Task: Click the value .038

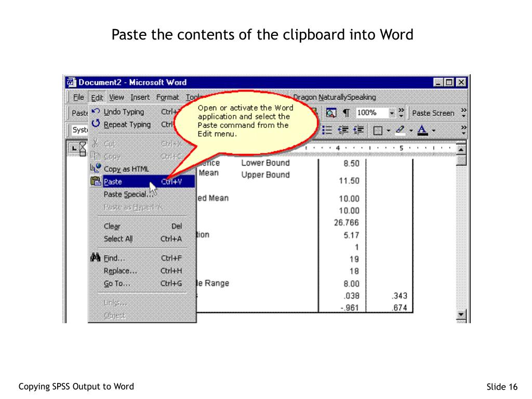Action: tap(352, 296)
